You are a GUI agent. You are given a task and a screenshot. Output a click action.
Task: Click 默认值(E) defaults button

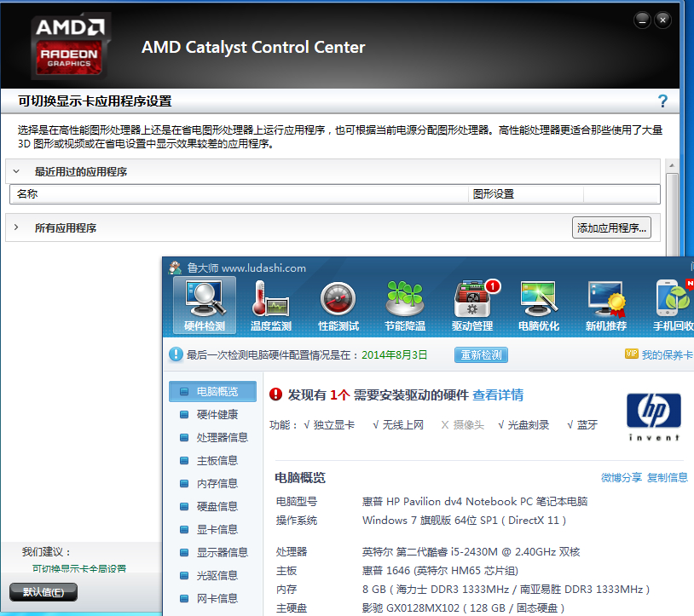[x=43, y=592]
